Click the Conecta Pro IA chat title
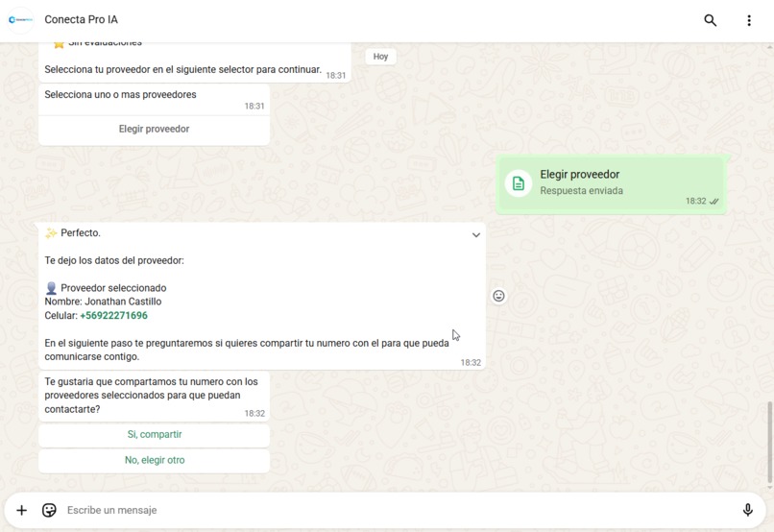This screenshot has height=532, width=774. point(81,20)
